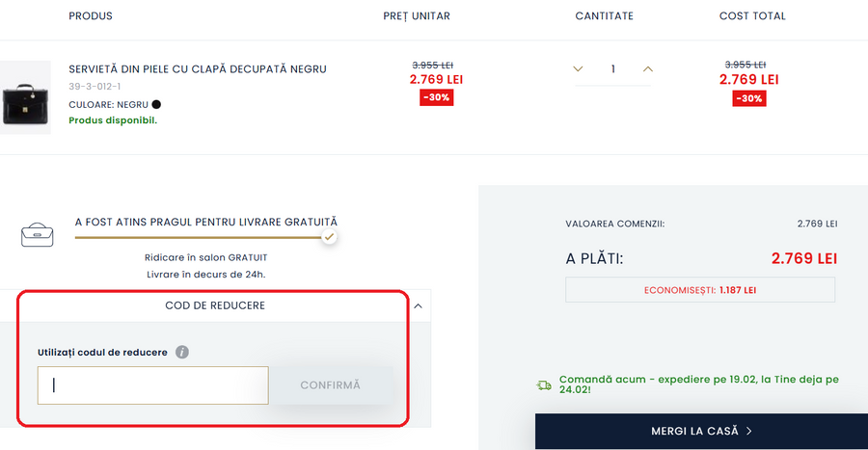Screen dimensions: 868x450
Task: Click the green Produs disponibil text
Action: [x=113, y=120]
